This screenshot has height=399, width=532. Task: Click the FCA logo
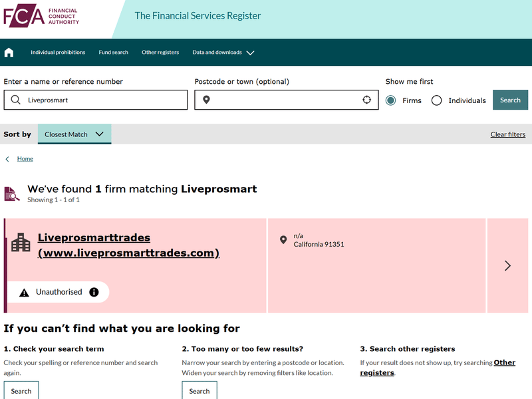coord(41,15)
